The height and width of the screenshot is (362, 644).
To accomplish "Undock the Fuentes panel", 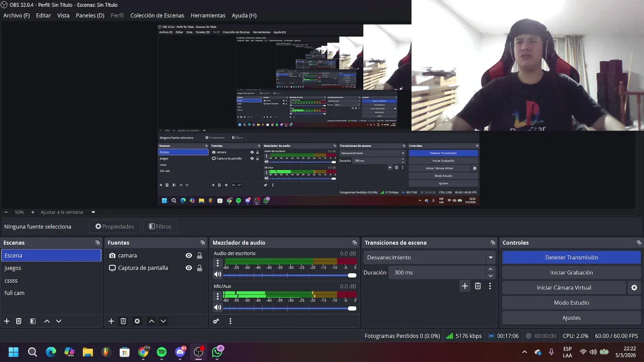I will tap(202, 243).
